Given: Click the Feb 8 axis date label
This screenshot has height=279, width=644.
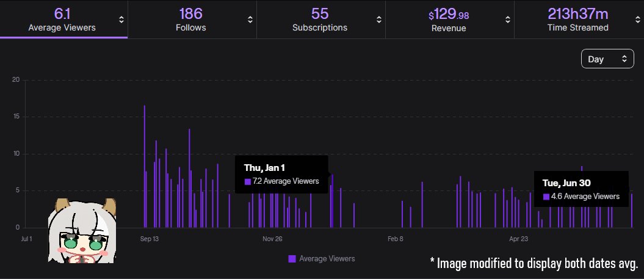Looking at the screenshot, I should (x=396, y=239).
